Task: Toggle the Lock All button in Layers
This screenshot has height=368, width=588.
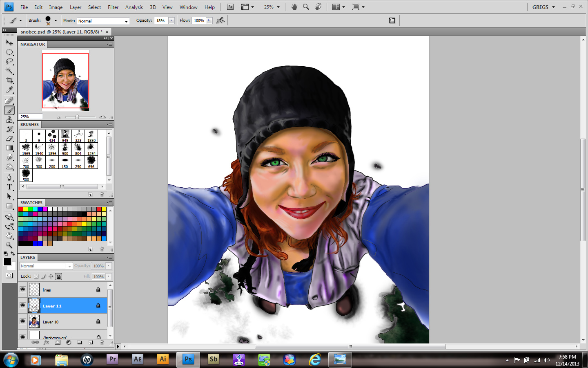Action: click(x=59, y=276)
